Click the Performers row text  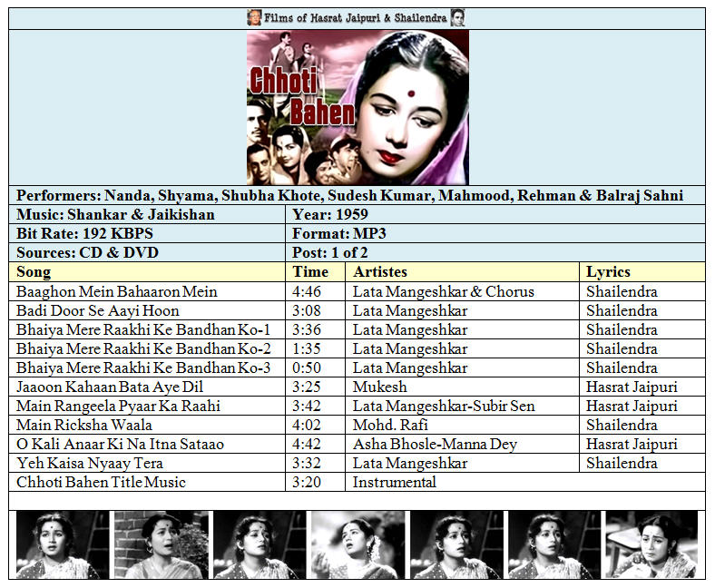click(x=349, y=196)
